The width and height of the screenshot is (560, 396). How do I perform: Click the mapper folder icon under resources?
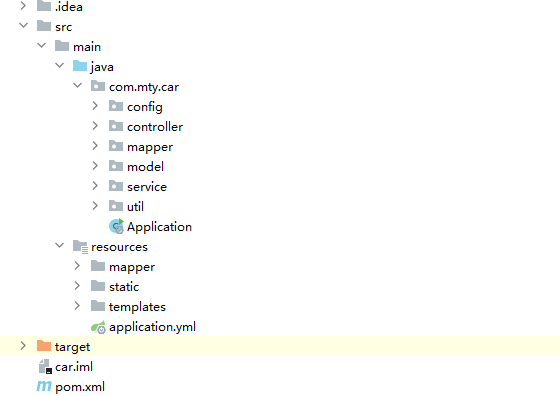(x=98, y=266)
